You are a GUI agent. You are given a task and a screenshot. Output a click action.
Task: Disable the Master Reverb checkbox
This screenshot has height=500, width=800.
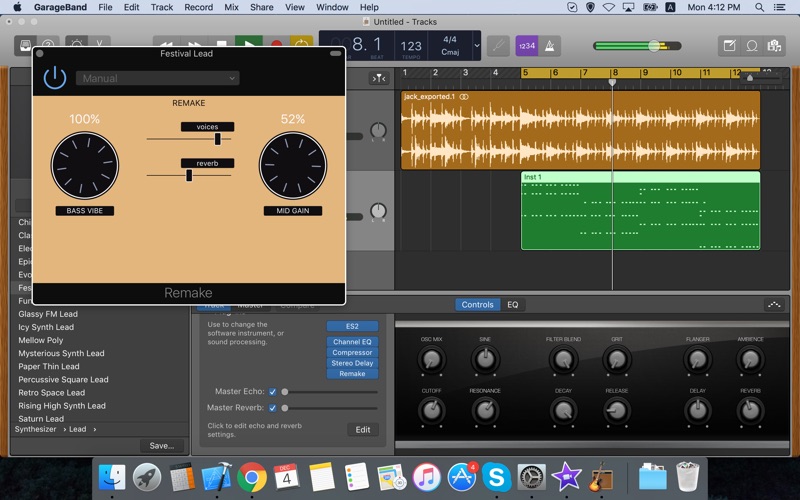(272, 408)
